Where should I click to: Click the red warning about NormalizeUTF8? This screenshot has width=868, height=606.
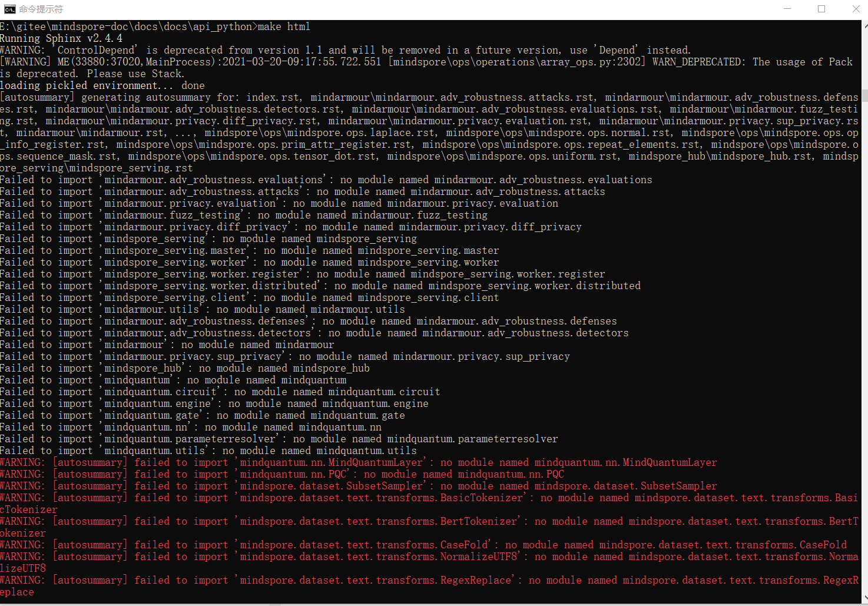[x=429, y=562]
